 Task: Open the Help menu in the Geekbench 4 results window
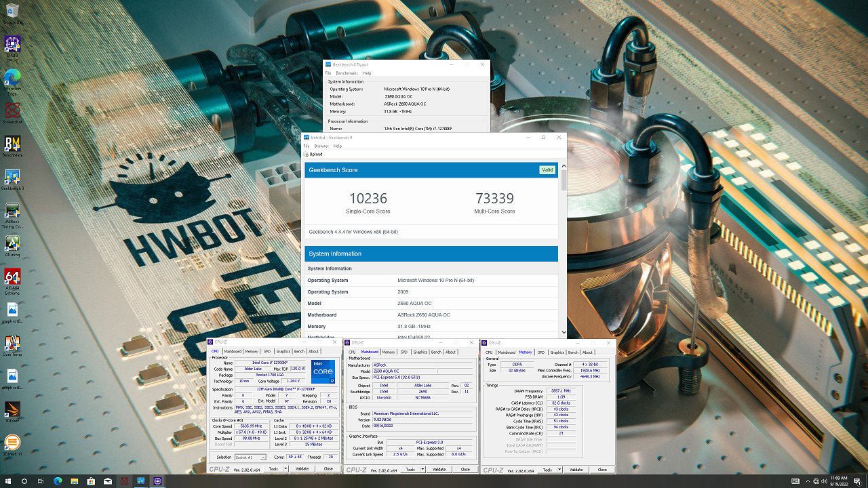tap(338, 146)
